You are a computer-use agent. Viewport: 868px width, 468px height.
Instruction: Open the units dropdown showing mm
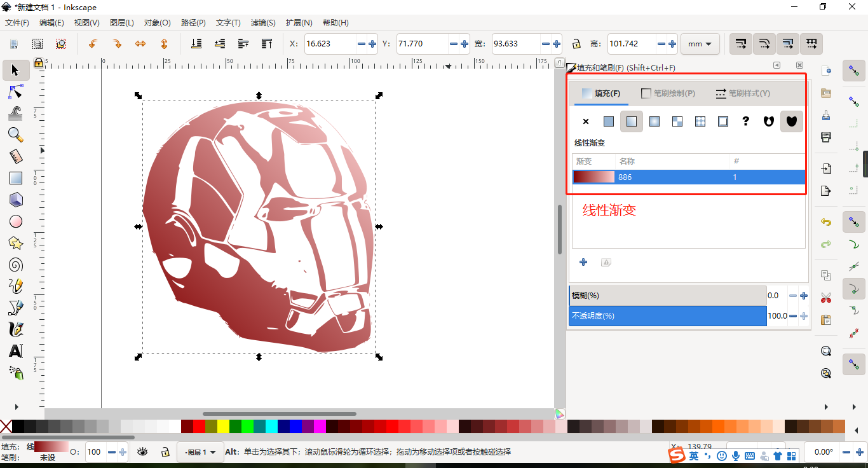point(700,44)
